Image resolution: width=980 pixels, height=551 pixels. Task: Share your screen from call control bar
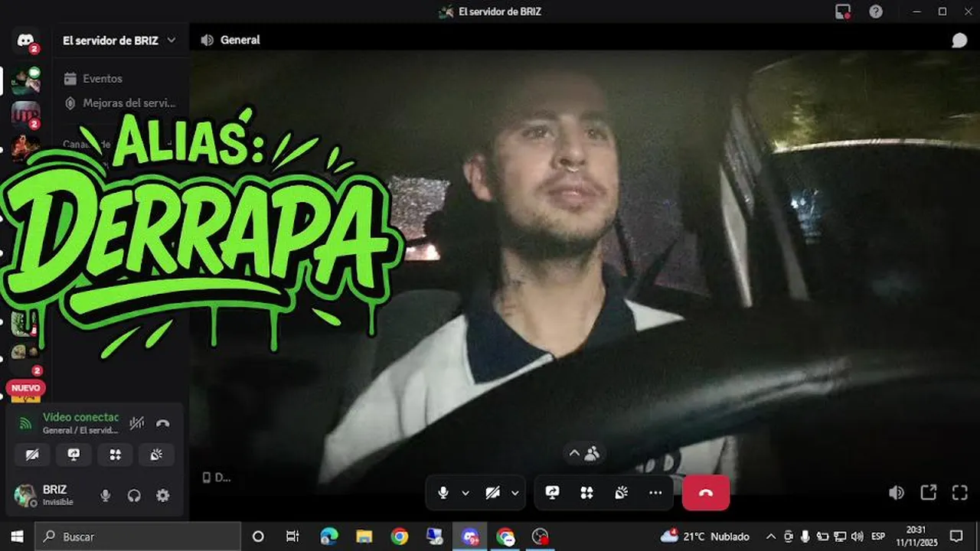552,493
